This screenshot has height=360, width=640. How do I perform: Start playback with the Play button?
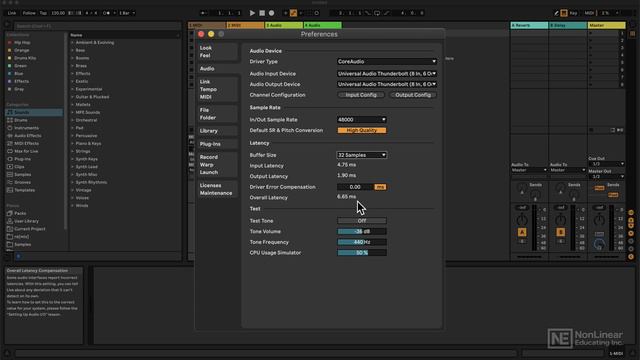[x=252, y=13]
